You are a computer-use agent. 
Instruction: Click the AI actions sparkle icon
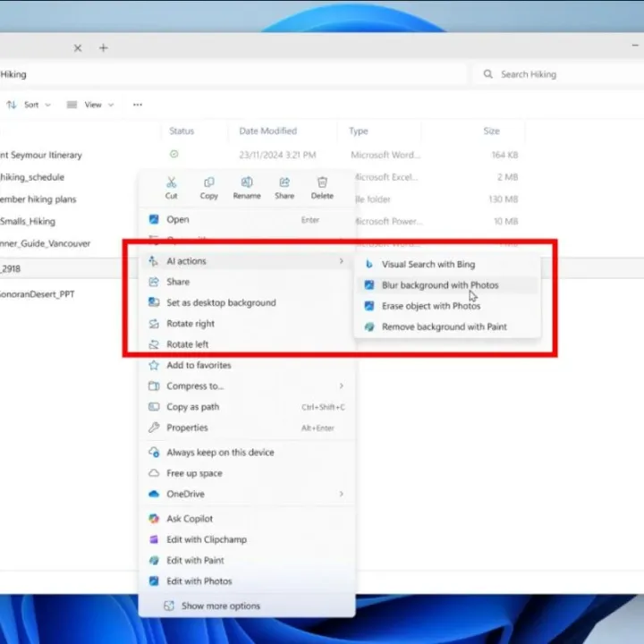coord(153,261)
